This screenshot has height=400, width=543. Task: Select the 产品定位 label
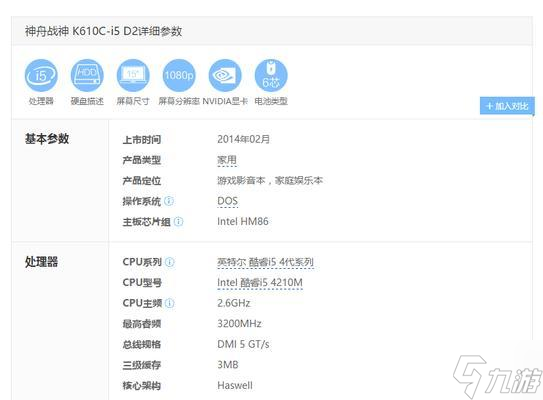click(x=142, y=180)
